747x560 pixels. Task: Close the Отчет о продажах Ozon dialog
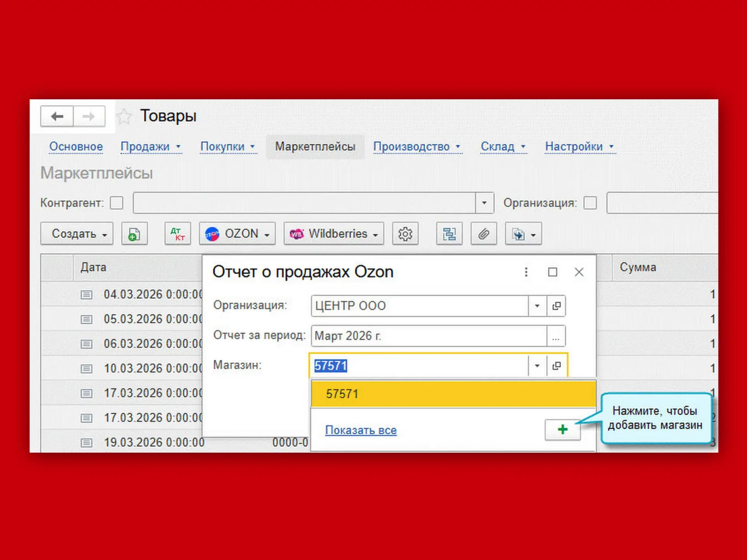tap(579, 272)
